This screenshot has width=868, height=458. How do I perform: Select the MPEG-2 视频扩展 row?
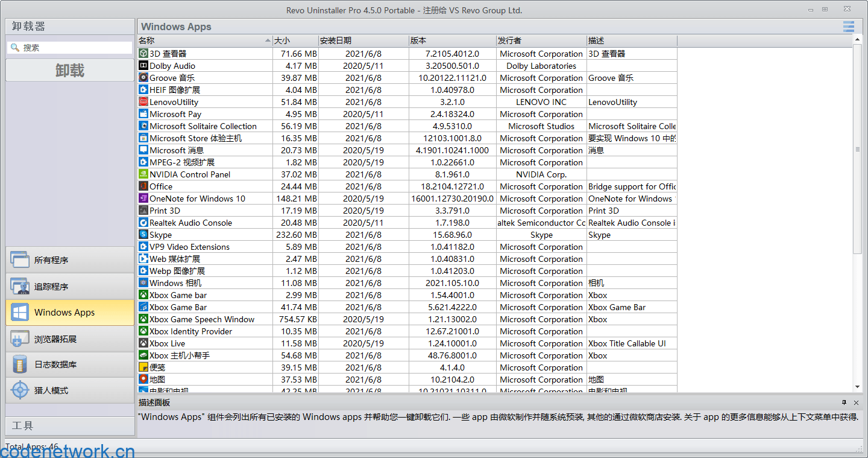407,162
